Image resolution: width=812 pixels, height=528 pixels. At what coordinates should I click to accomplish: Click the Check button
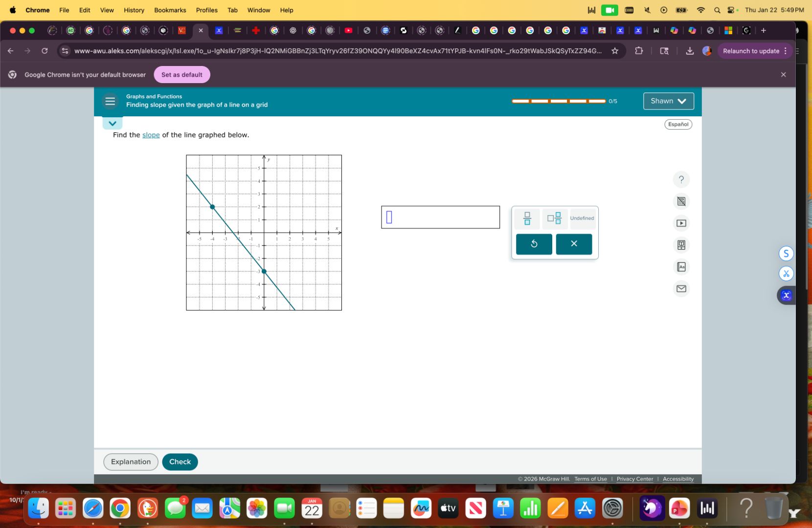[180, 462]
